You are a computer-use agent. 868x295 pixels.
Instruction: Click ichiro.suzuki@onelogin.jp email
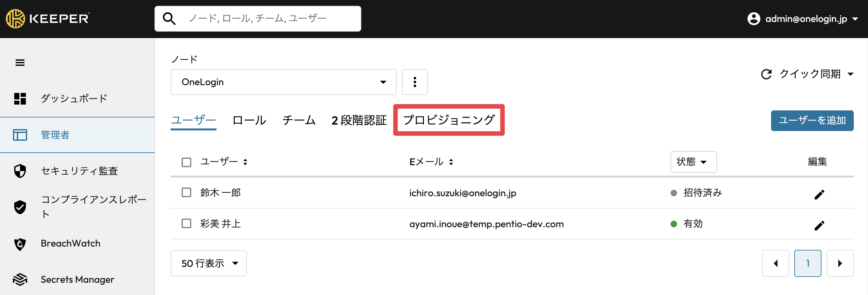[463, 193]
